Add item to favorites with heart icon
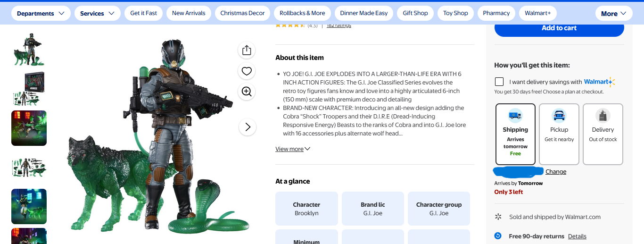 pos(247,71)
